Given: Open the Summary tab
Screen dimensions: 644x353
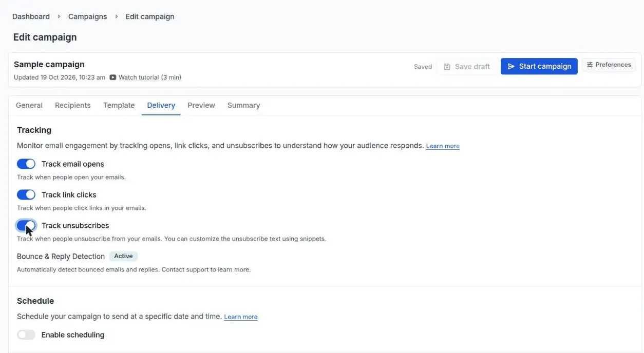Looking at the screenshot, I should coord(243,105).
